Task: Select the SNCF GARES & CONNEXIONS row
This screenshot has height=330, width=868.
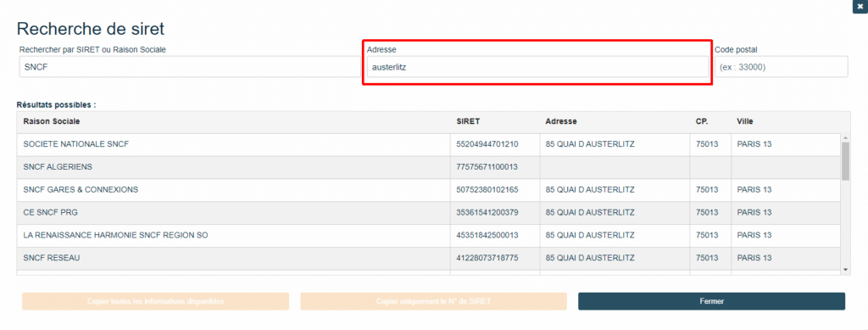Action: pyautogui.click(x=429, y=190)
